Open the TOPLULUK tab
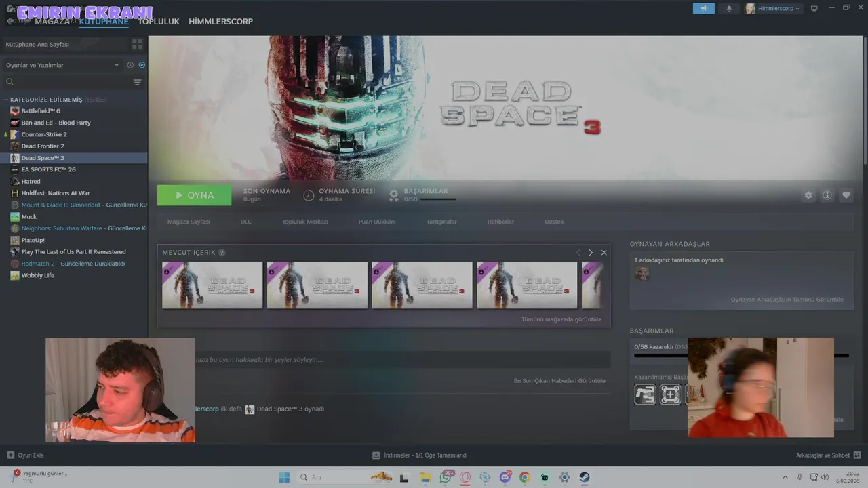This screenshot has height=488, width=868. coord(159,22)
